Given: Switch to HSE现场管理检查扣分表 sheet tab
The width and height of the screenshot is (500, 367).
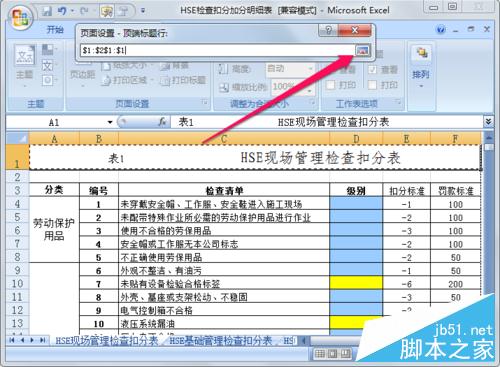Looking at the screenshot, I should (x=107, y=340).
